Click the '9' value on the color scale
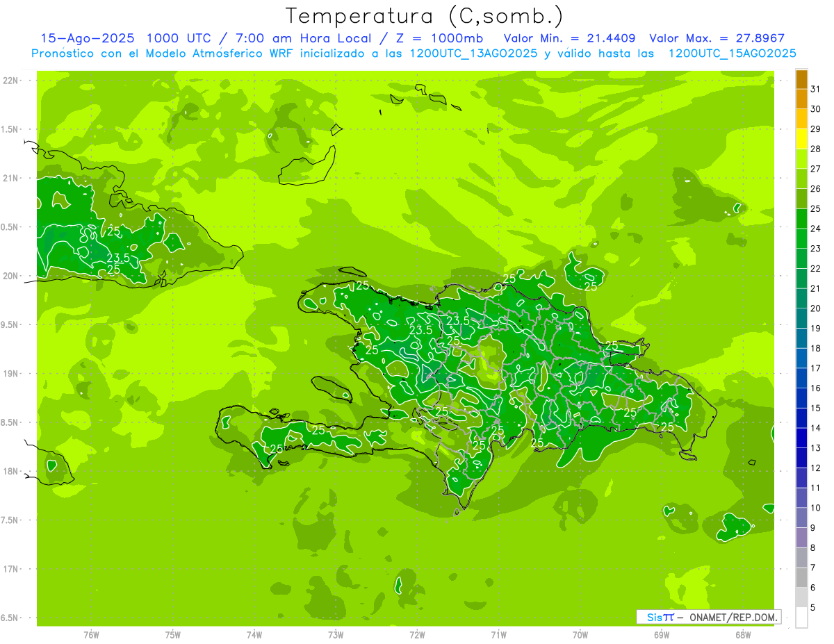This screenshot has height=644, width=834. (x=813, y=528)
